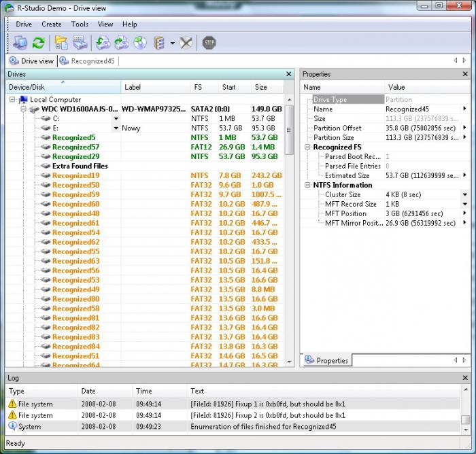Click the Remove (X) toolbar icon
Viewport: 476px width, 454px height.
click(x=186, y=43)
